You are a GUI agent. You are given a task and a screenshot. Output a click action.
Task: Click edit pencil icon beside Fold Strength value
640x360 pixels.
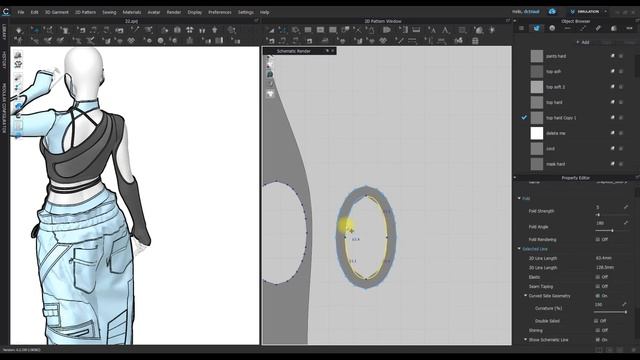pos(626,207)
